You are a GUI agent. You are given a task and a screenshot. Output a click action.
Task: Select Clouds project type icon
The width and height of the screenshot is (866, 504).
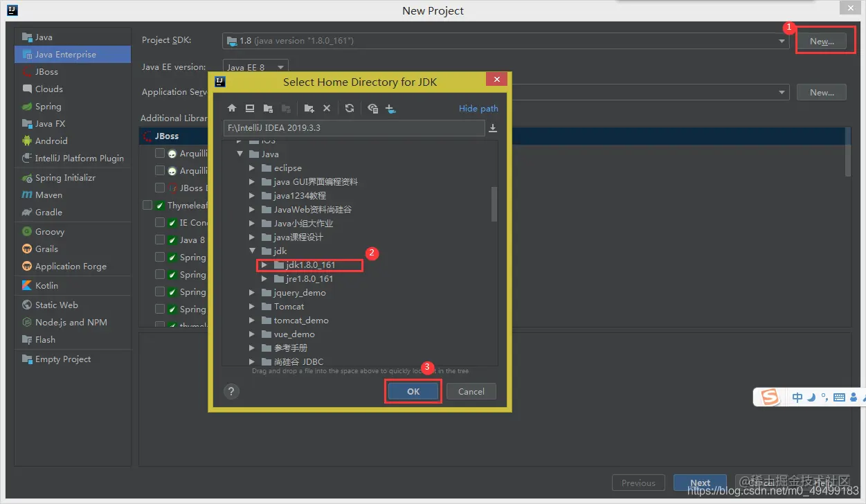point(27,89)
